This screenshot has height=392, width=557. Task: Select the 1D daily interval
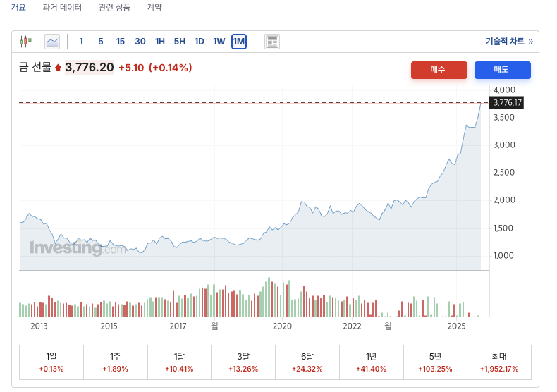tap(200, 41)
